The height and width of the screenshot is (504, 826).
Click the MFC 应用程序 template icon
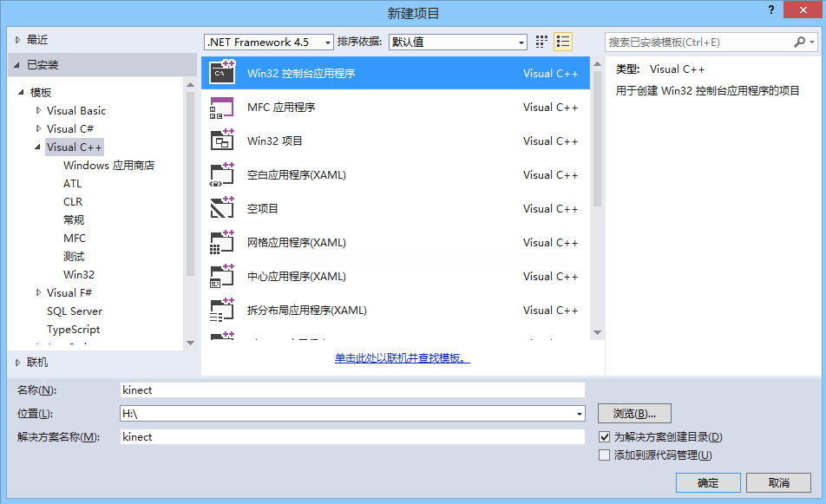(x=222, y=108)
